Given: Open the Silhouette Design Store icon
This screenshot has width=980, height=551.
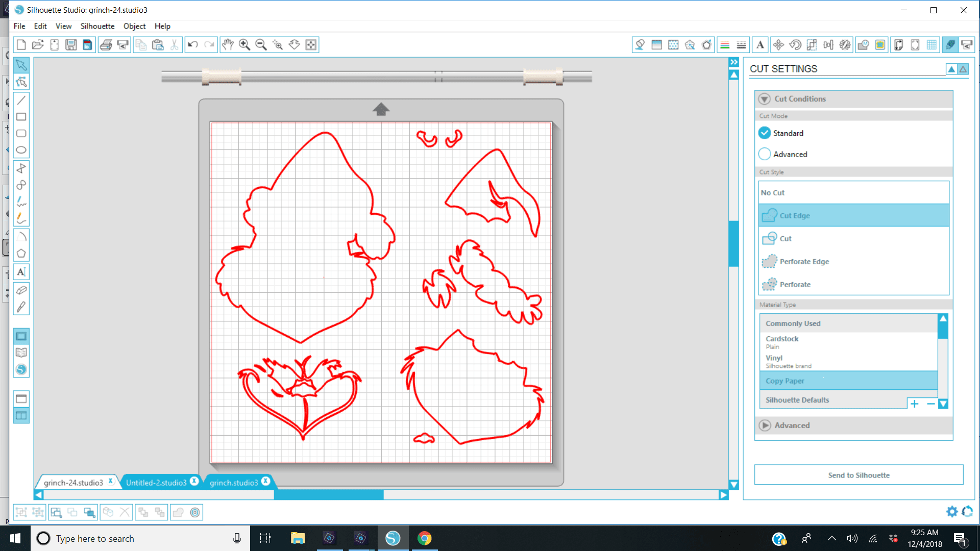Looking at the screenshot, I should 21,369.
